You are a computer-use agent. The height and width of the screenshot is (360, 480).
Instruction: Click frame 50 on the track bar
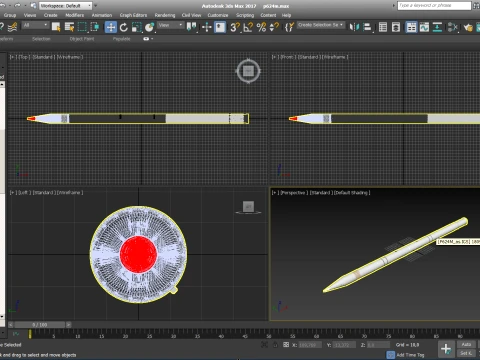point(268,334)
